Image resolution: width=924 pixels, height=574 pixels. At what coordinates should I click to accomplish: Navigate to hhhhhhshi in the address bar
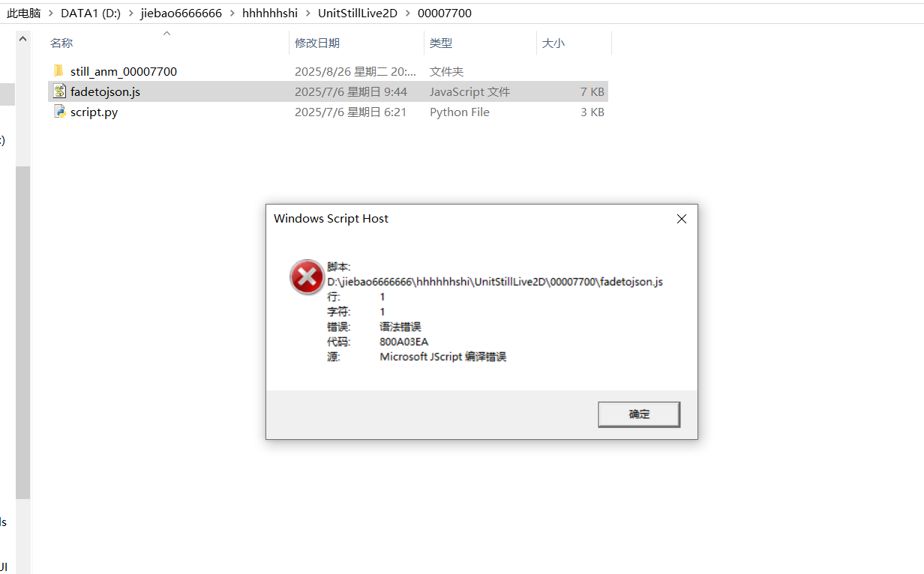(270, 13)
